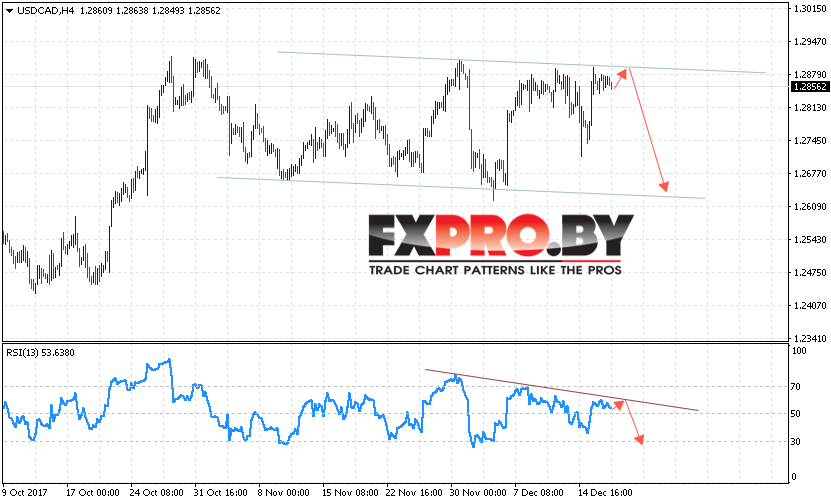Select the 30 Nov 00:00 date label

[478, 492]
